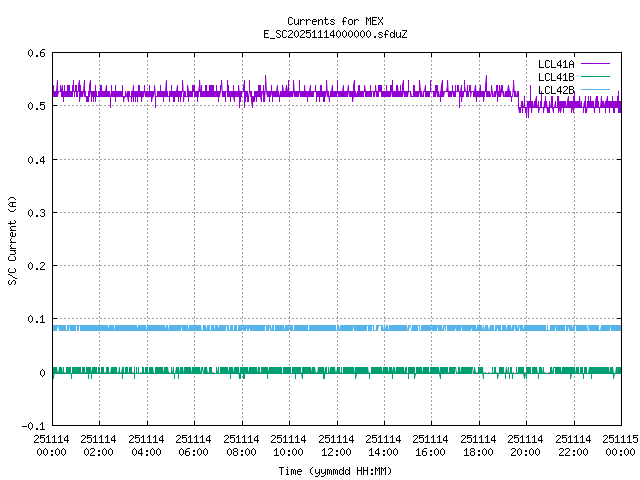
Task: Click the 251115 00:00 time tick label
Action: click(x=620, y=445)
